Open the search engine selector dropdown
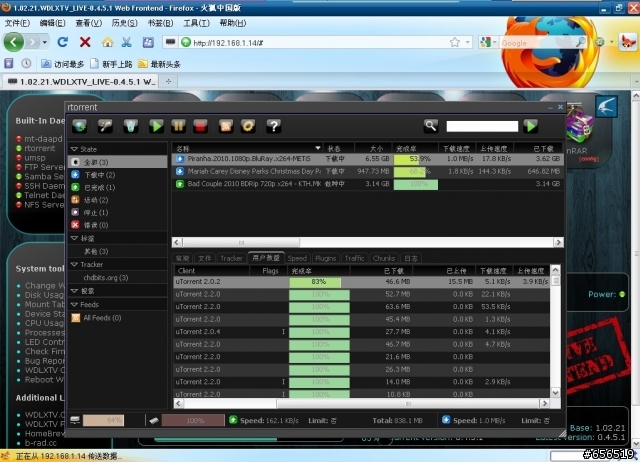 494,42
